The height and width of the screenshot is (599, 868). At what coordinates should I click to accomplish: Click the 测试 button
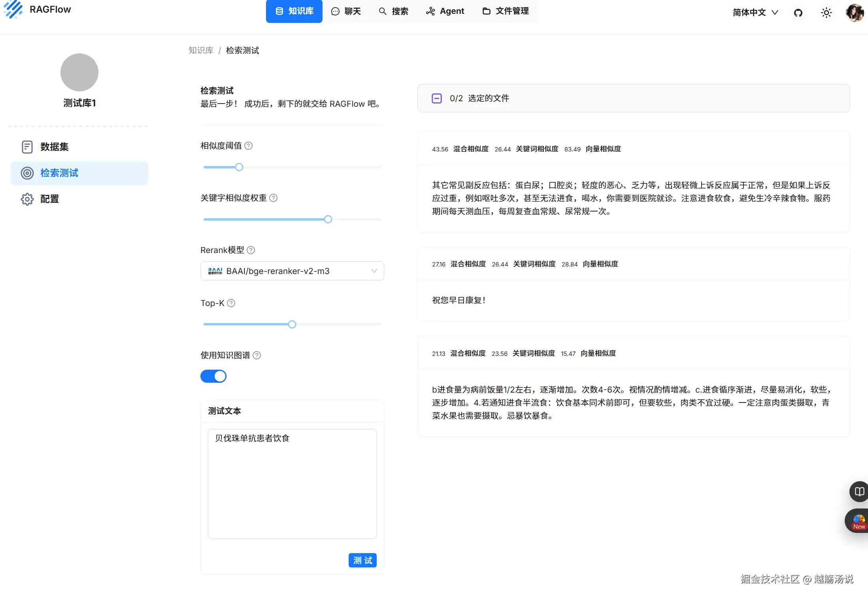(362, 560)
